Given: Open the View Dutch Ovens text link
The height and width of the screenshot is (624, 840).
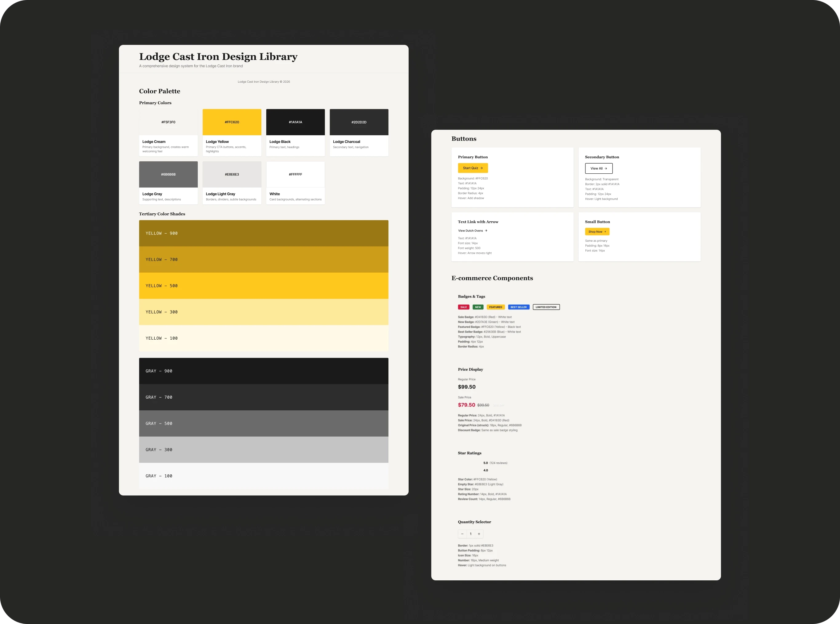Looking at the screenshot, I should click(x=473, y=231).
